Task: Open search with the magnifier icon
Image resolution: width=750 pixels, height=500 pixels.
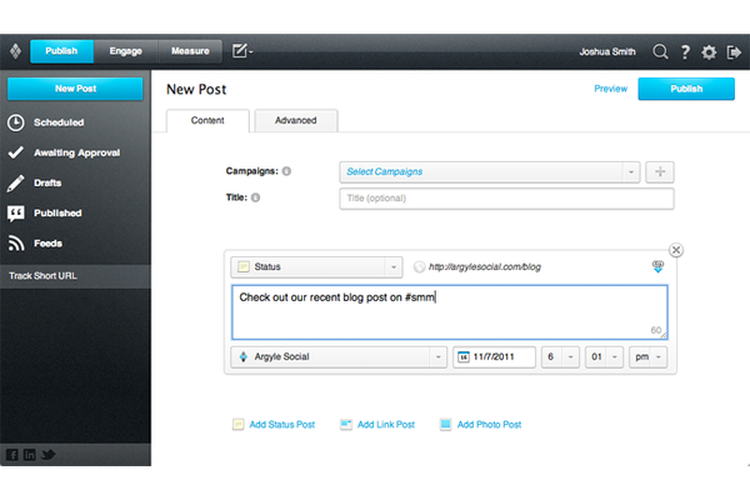Action: tap(660, 51)
